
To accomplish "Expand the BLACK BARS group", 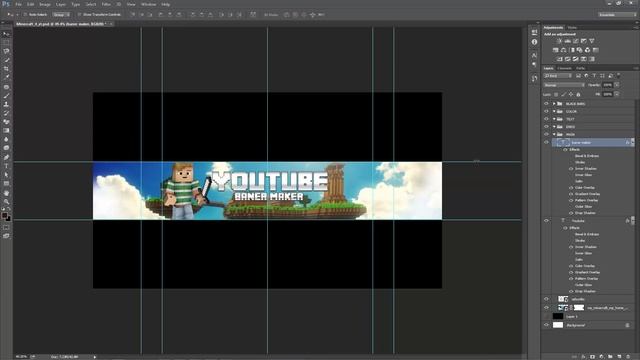I will tap(554, 104).
